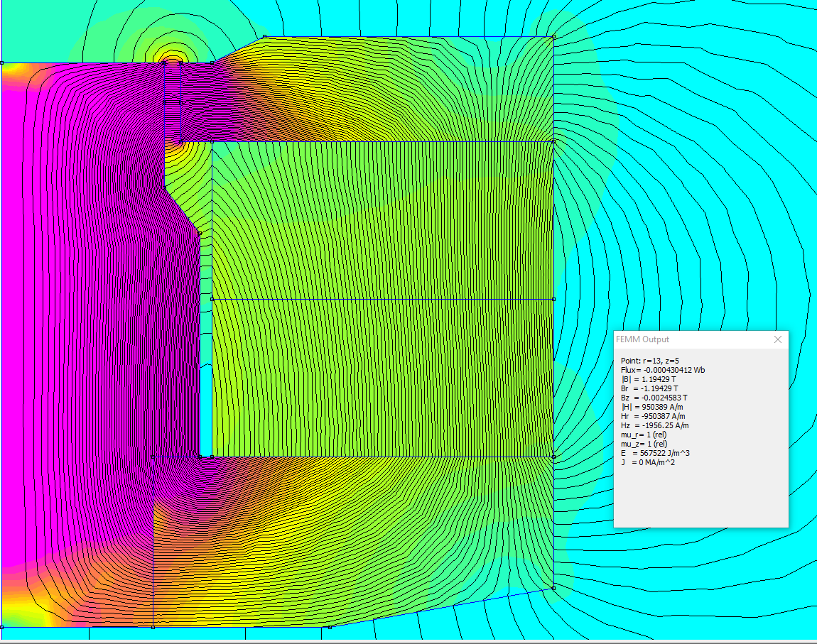Click the '|B| = 1.19429 T' line
817x644 pixels.
tap(648, 380)
